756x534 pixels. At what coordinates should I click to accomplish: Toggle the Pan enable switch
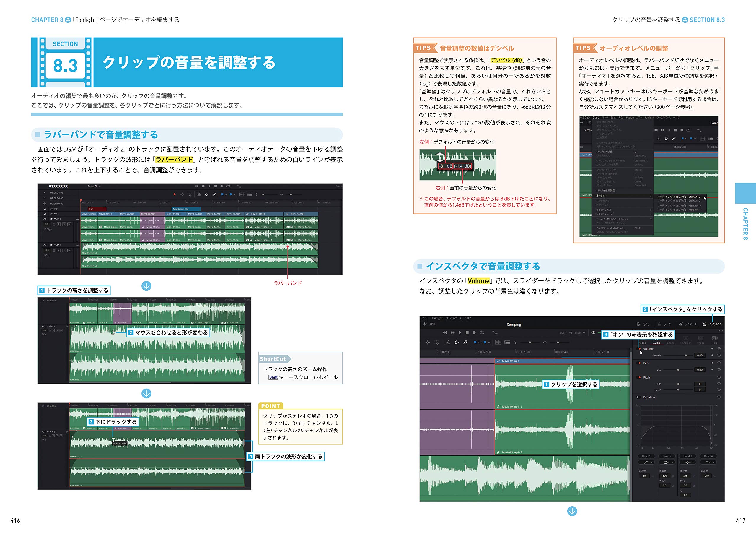pos(639,363)
